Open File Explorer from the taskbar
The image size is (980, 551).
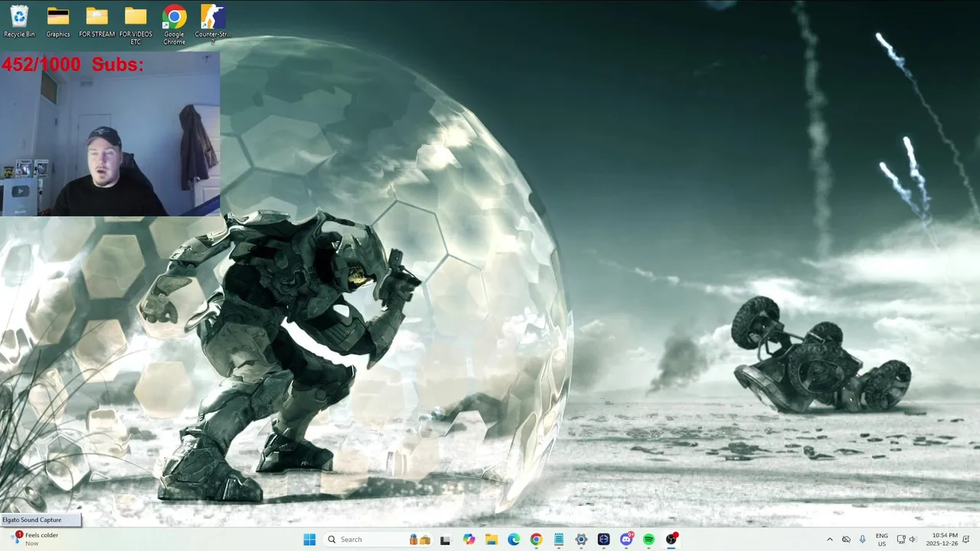point(491,540)
